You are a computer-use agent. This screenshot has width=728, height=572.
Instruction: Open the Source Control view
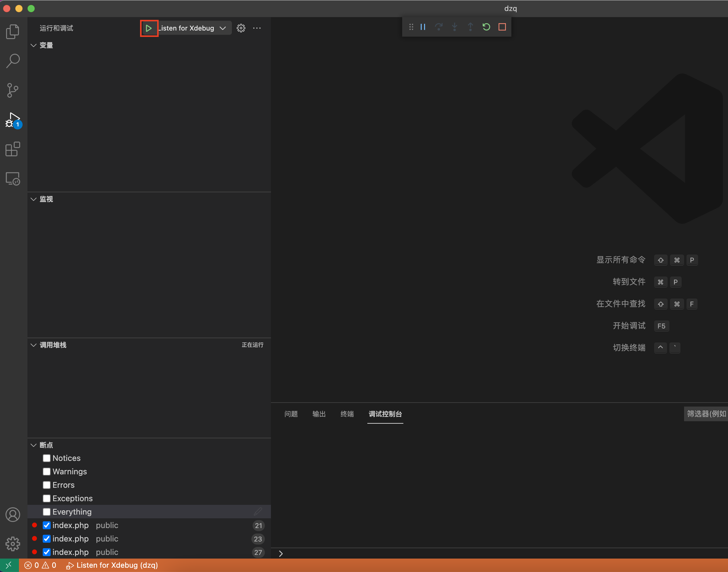[13, 90]
